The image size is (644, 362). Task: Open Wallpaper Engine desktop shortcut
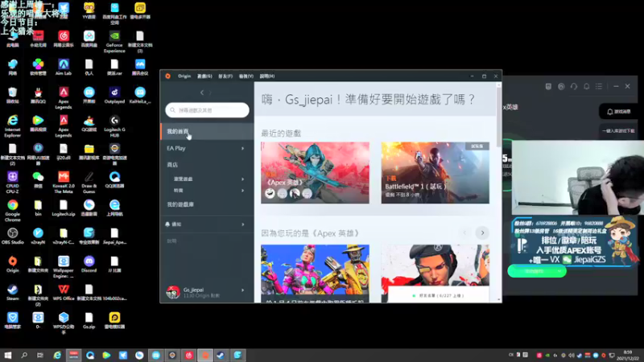coord(64,267)
